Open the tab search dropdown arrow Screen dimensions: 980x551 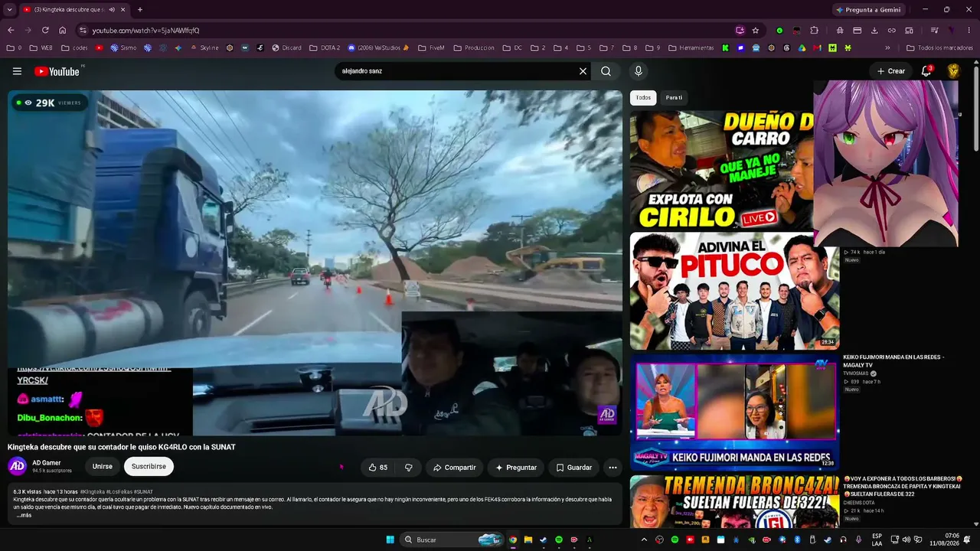point(8,10)
